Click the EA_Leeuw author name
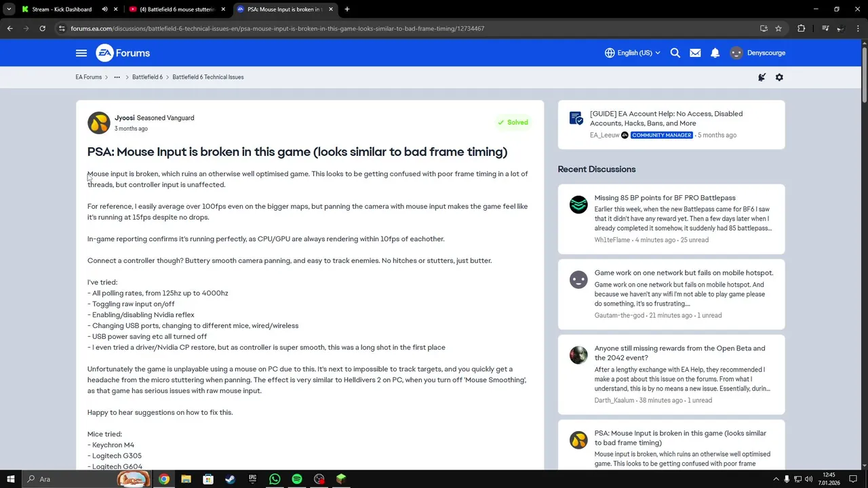The height and width of the screenshot is (488, 868). point(605,136)
